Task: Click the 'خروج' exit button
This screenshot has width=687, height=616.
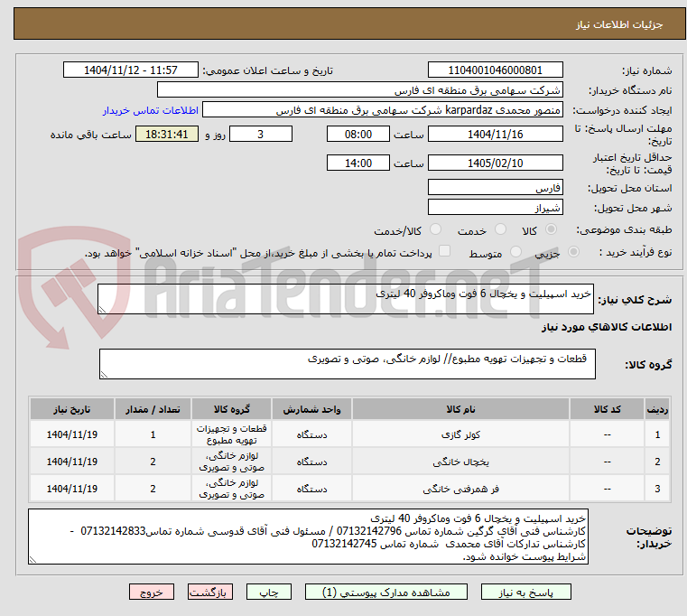Action: (x=151, y=592)
